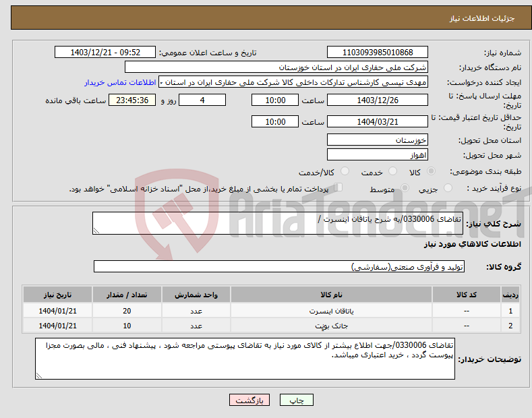
Task: Click the announcement date field 1403/12/21 - 09:52
Action: pyautogui.click(x=105, y=53)
